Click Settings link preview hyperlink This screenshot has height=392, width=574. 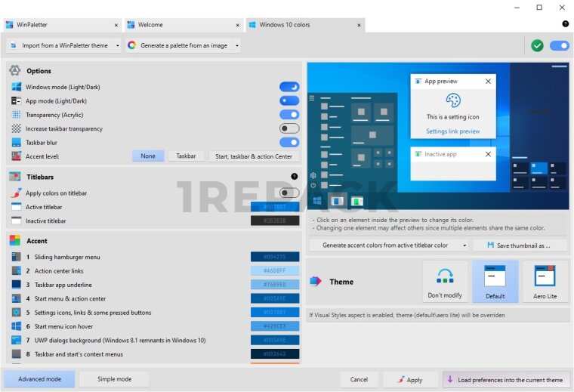click(x=452, y=131)
